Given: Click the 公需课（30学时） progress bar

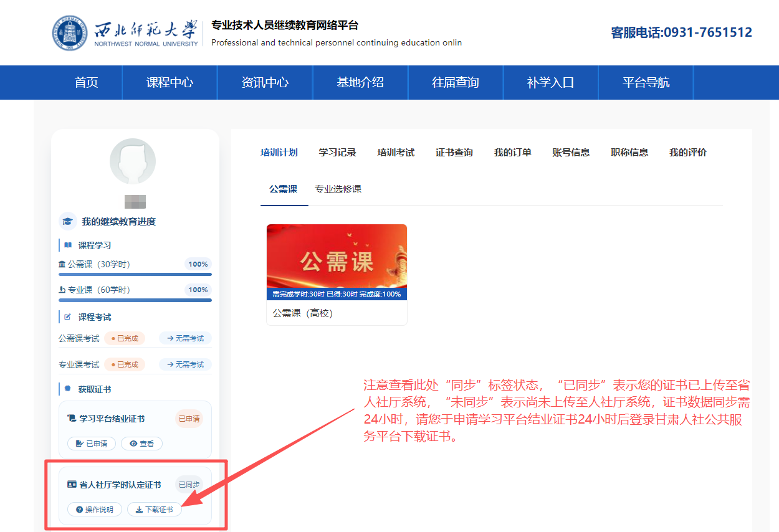Looking at the screenshot, I should point(135,274).
